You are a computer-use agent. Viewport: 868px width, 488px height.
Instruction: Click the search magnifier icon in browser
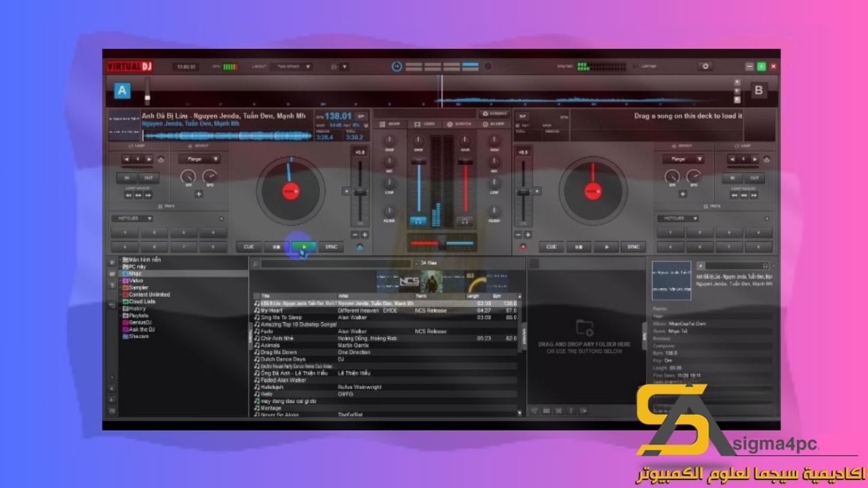(x=255, y=264)
